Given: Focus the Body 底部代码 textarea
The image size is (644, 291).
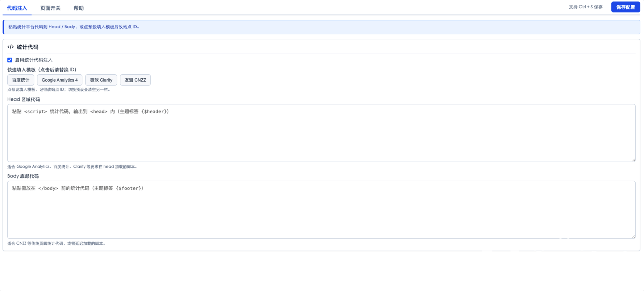Looking at the screenshot, I should click(321, 210).
